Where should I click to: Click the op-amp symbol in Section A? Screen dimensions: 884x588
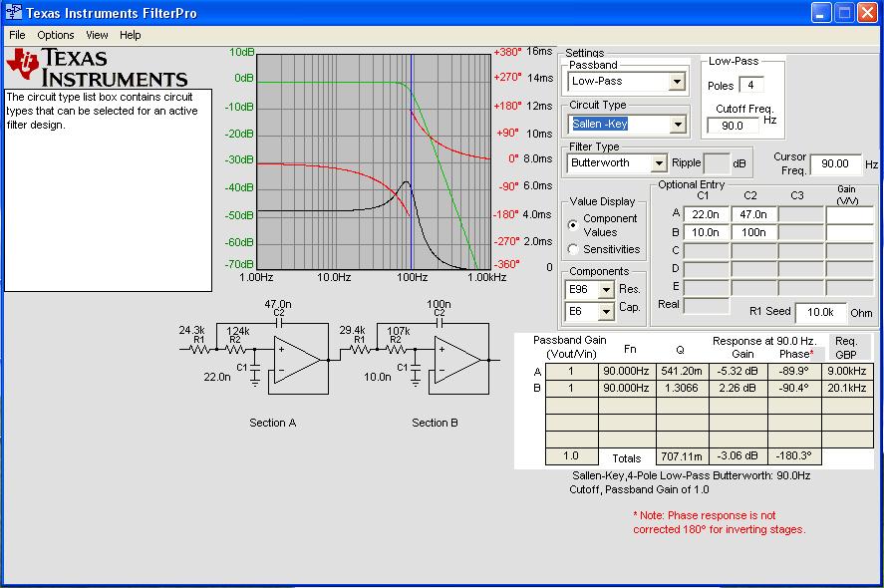pyautogui.click(x=297, y=360)
